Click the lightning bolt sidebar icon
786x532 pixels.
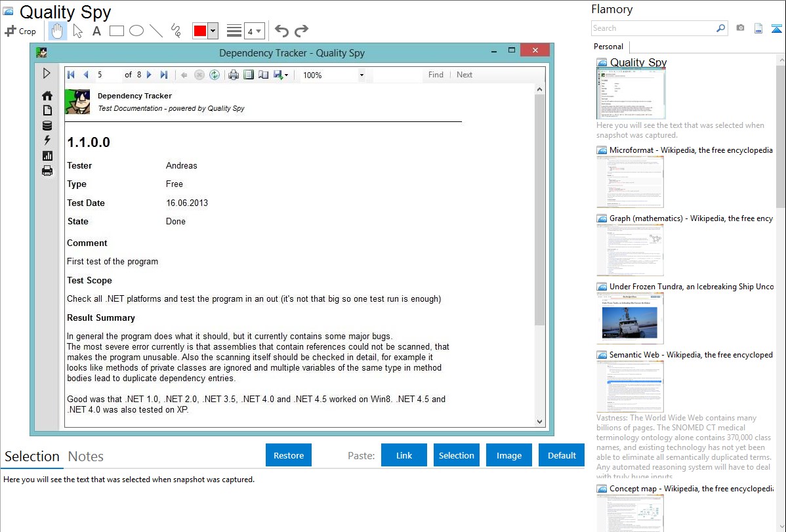[x=47, y=140]
